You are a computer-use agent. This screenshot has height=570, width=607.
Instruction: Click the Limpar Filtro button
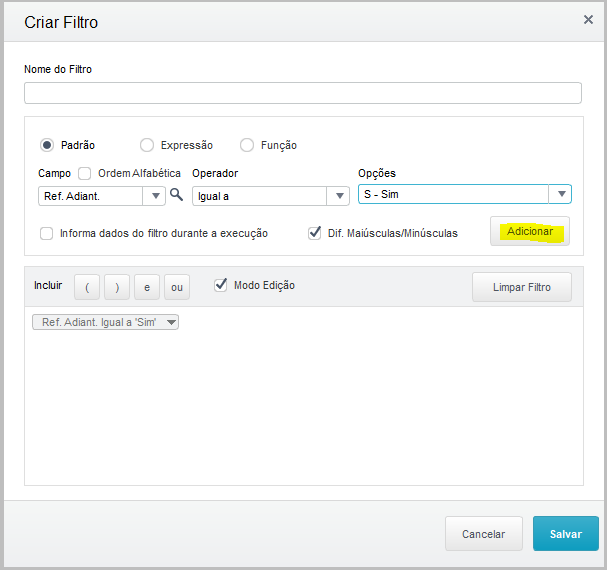click(521, 287)
